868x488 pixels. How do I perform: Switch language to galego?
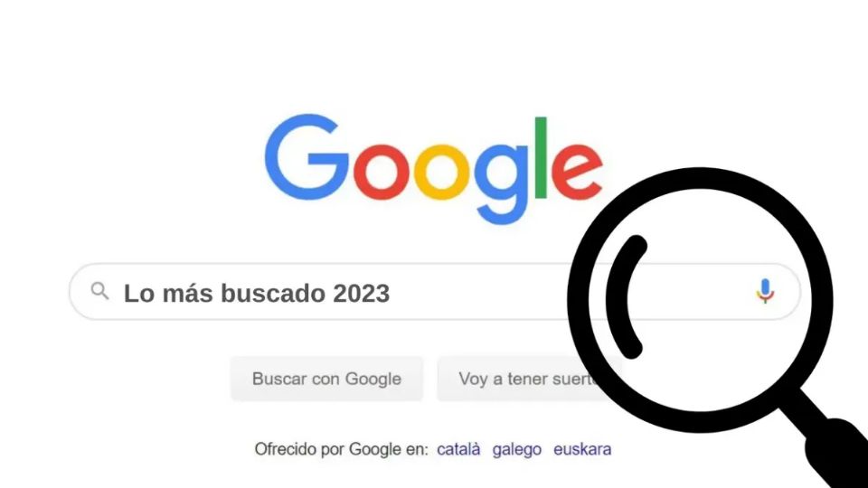tap(517, 449)
